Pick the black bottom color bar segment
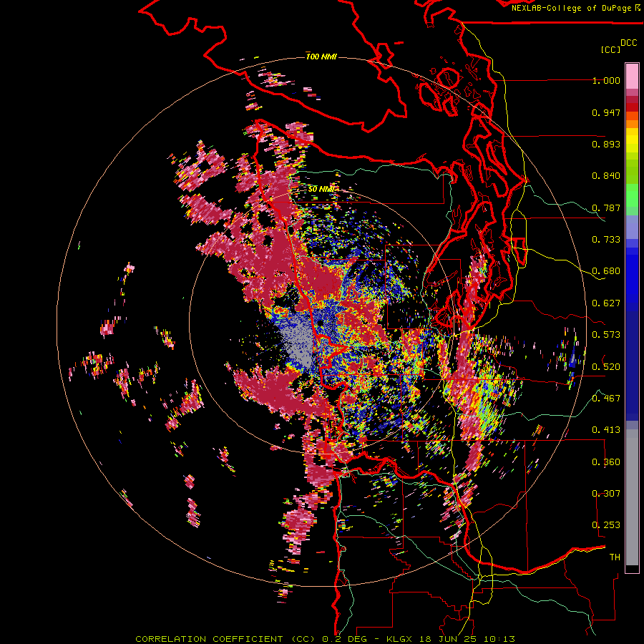 click(632, 569)
